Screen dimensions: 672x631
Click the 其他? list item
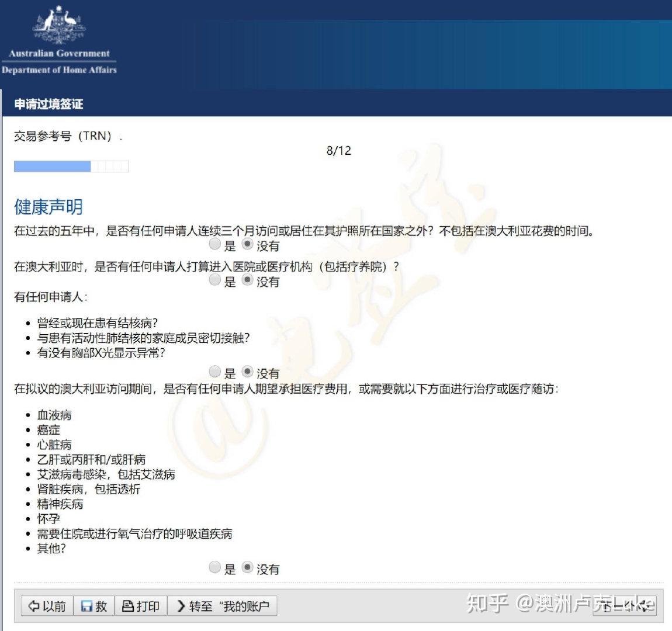pos(51,548)
